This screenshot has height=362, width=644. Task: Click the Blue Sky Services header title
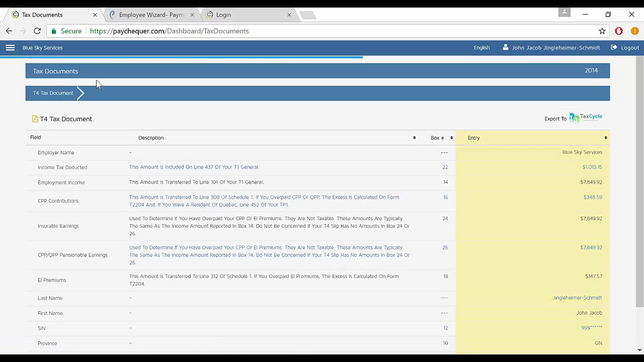point(42,48)
